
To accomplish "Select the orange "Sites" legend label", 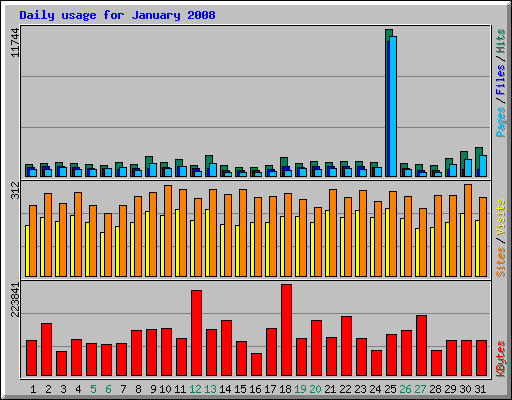I will coord(501,262).
